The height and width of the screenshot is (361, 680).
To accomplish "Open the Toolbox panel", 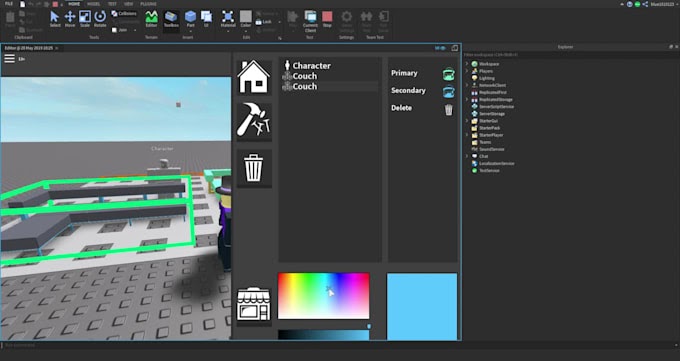I will (x=171, y=20).
